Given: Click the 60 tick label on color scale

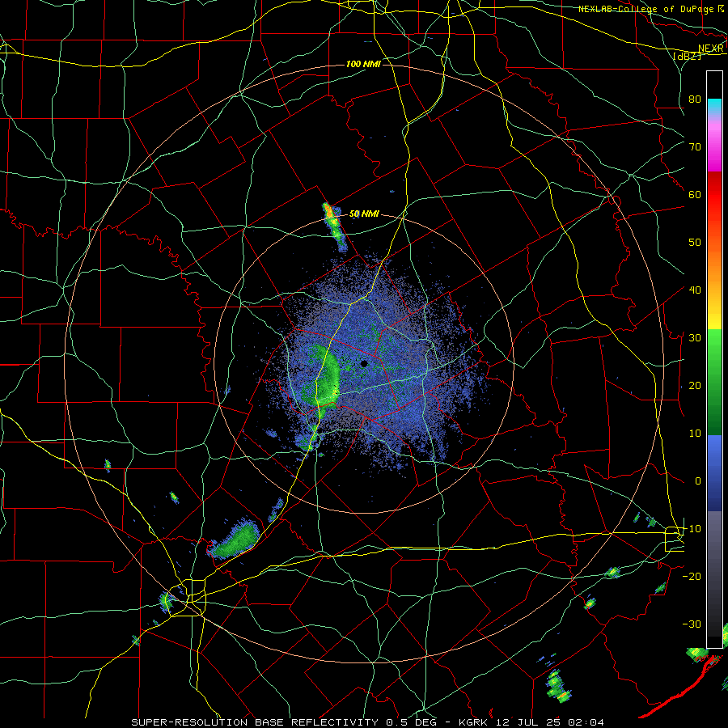Looking at the screenshot, I should click(x=695, y=194).
